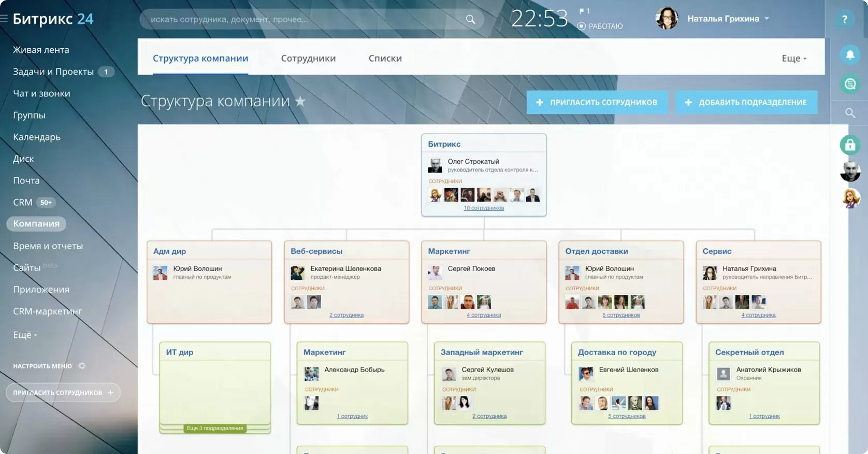The height and width of the screenshot is (454, 868).
Task: Open the Веб-сервисы department title
Action: (316, 251)
